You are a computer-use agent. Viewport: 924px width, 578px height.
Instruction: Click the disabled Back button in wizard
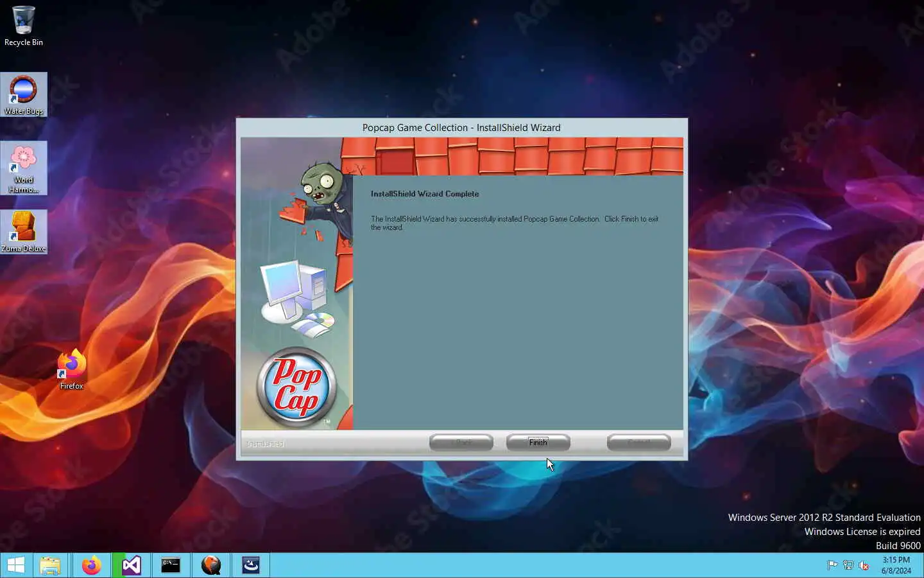pyautogui.click(x=461, y=442)
